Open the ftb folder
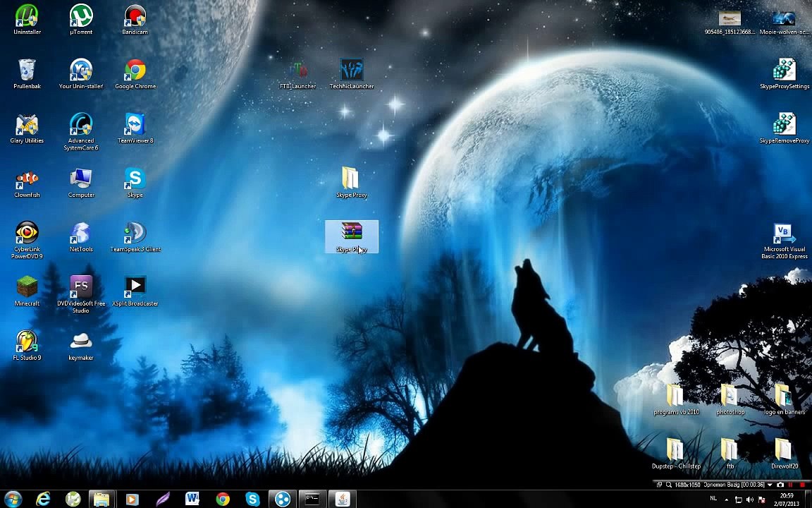The width and height of the screenshot is (812, 508). pyautogui.click(x=730, y=454)
